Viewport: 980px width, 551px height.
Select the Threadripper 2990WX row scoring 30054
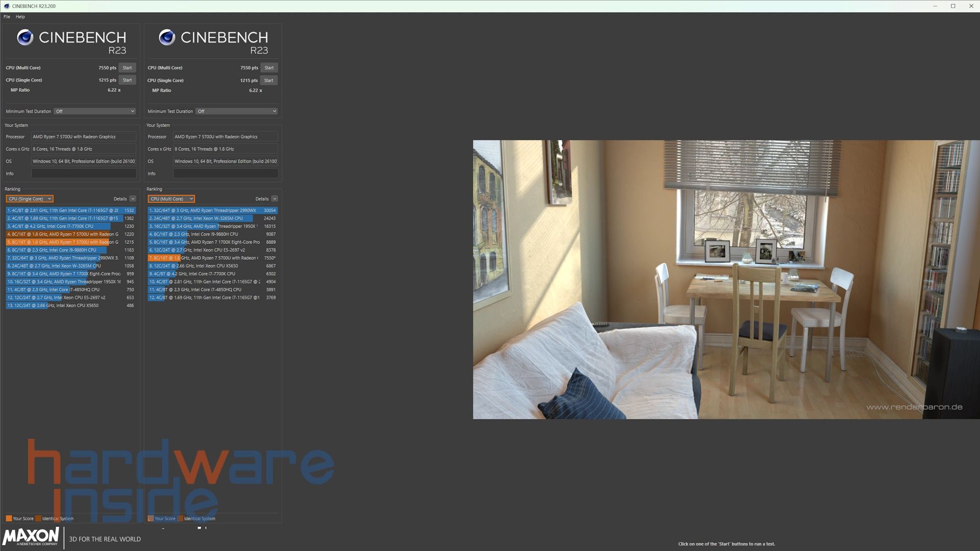(x=213, y=210)
